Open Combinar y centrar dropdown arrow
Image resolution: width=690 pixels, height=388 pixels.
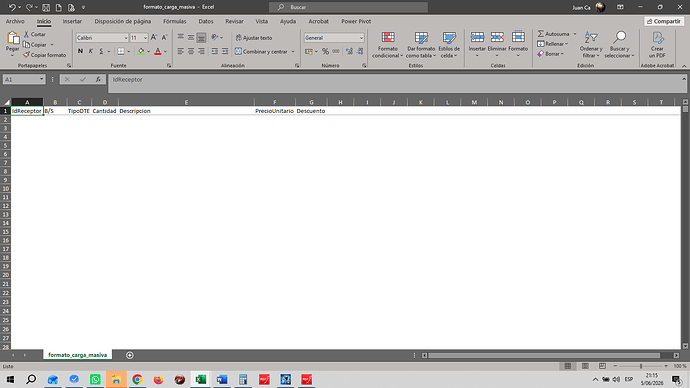(x=293, y=51)
